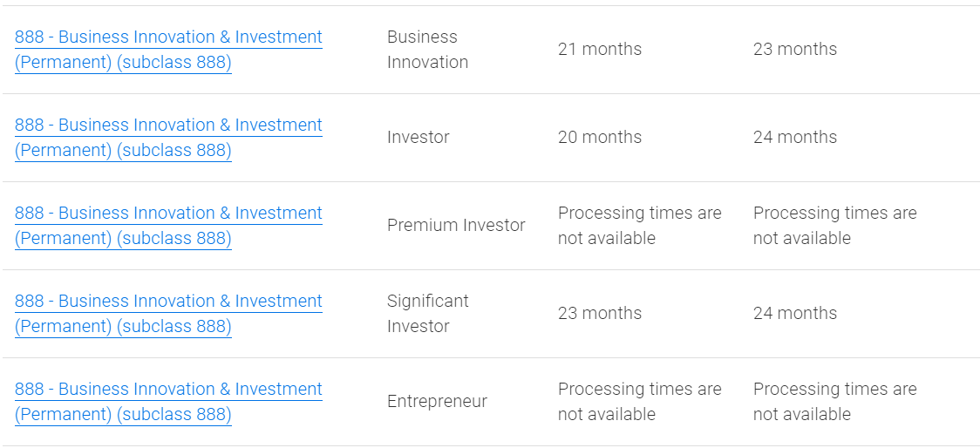980x448 pixels.
Task: Select last unavailable processing time for Entrepreneur
Action: pyautogui.click(x=834, y=402)
